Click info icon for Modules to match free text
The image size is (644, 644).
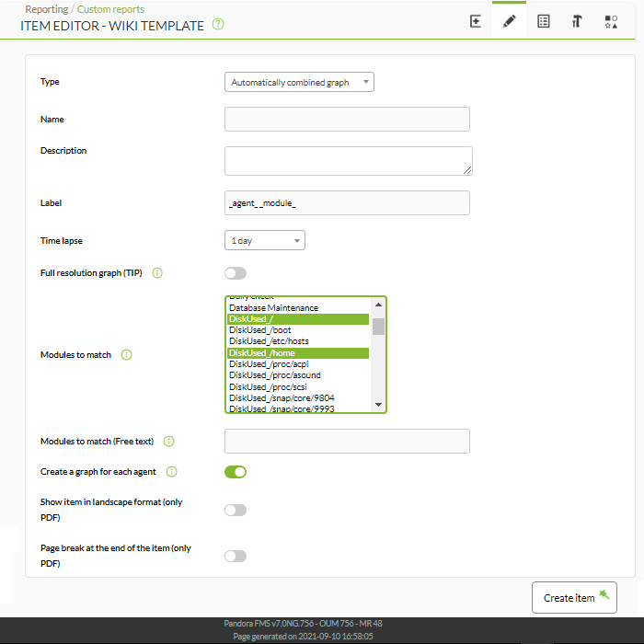point(168,441)
